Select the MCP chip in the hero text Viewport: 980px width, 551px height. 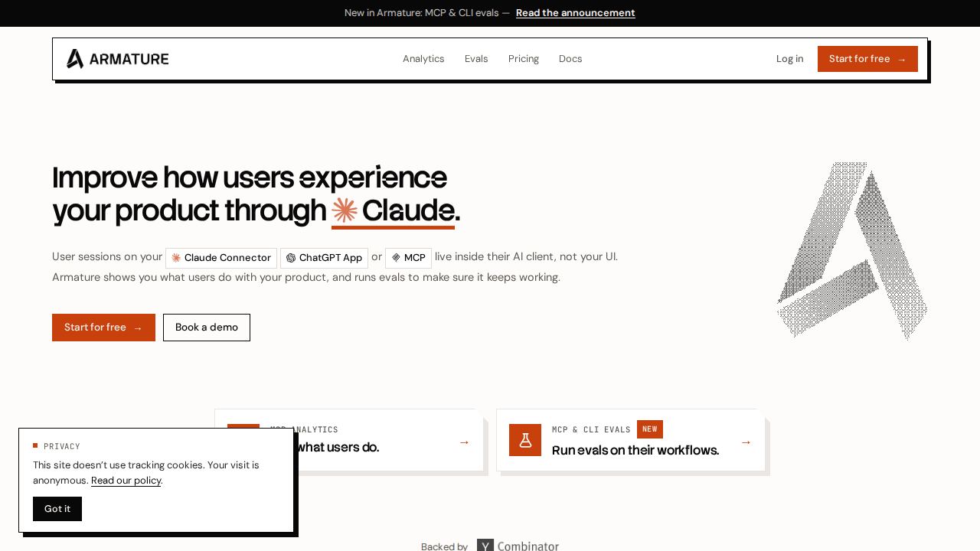pyautogui.click(x=408, y=258)
